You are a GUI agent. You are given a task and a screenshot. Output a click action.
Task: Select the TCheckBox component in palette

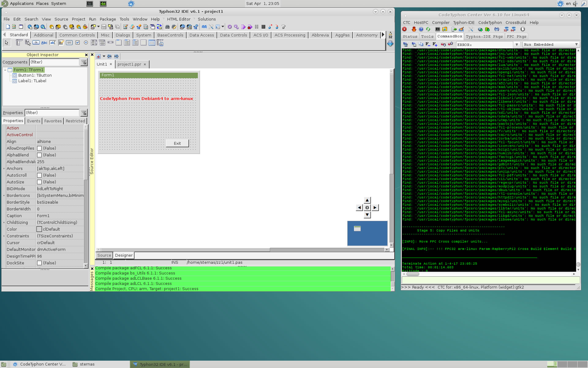pyautogui.click(x=77, y=43)
